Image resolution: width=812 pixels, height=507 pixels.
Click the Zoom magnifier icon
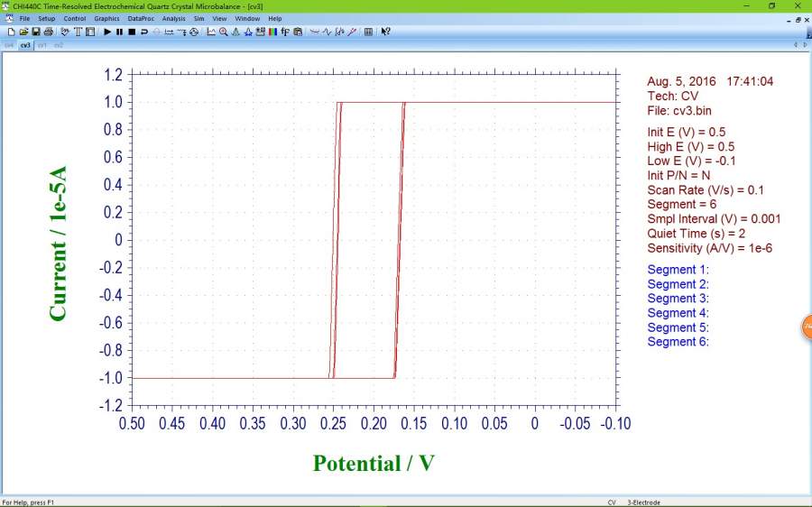[223, 32]
